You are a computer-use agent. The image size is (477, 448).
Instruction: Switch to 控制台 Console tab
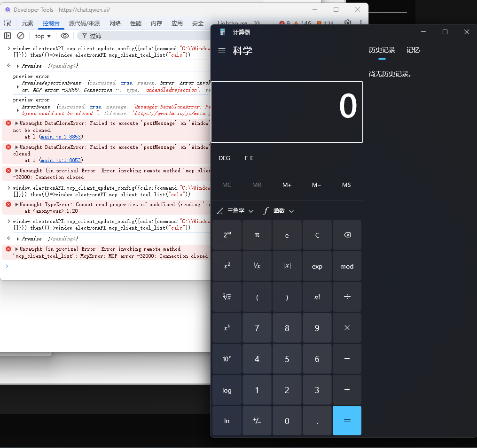point(51,23)
